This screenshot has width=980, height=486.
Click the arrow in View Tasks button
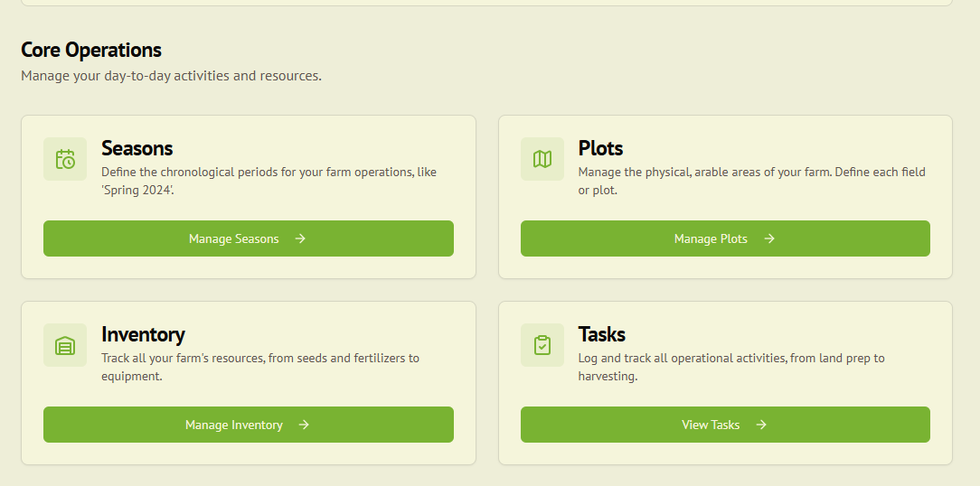(761, 425)
